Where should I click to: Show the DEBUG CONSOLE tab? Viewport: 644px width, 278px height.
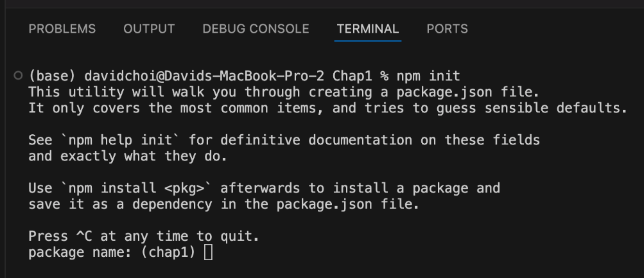coord(256,29)
